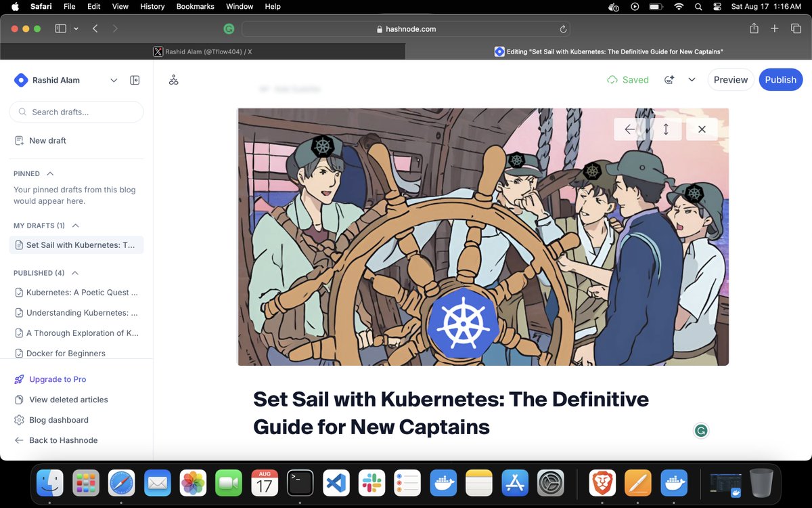This screenshot has width=812, height=508.
Task: Click Safari share icon
Action: point(754,28)
